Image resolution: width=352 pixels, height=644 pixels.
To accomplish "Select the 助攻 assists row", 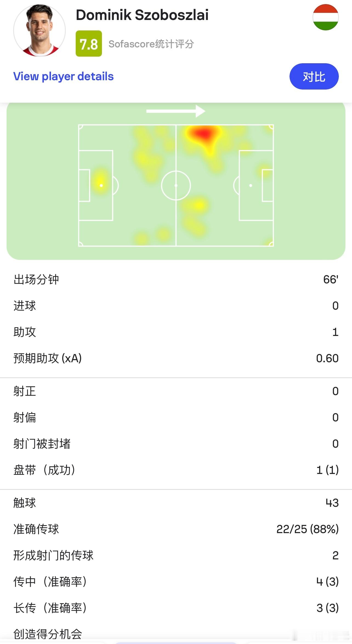I will tap(176, 332).
